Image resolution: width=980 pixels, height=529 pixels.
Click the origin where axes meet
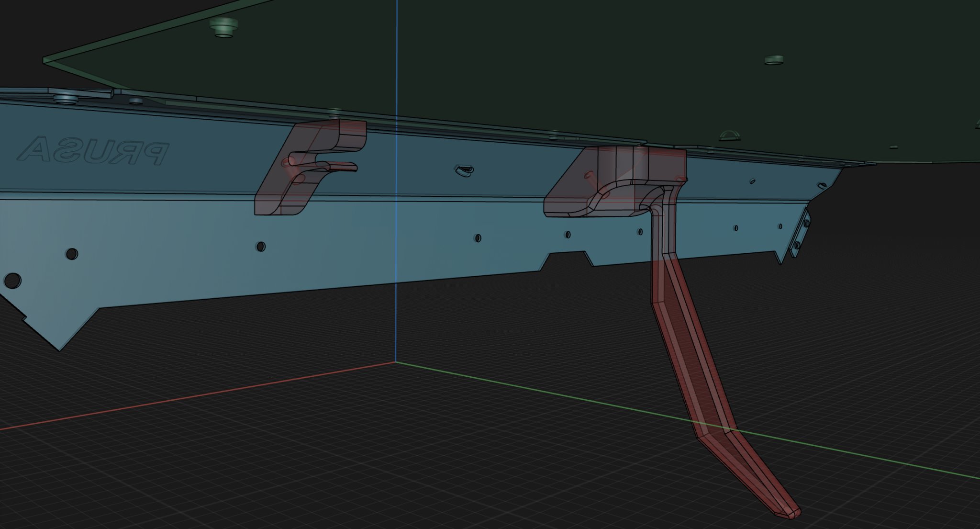click(396, 362)
